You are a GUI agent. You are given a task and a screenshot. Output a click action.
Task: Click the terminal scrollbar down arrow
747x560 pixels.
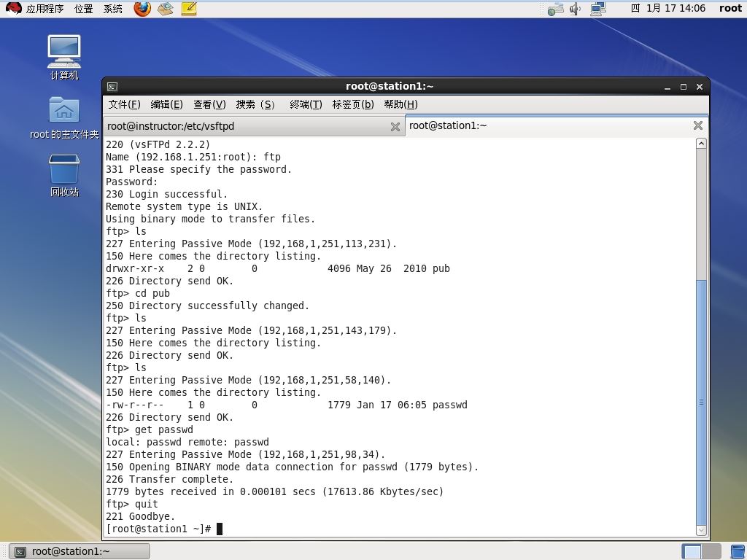coord(701,530)
